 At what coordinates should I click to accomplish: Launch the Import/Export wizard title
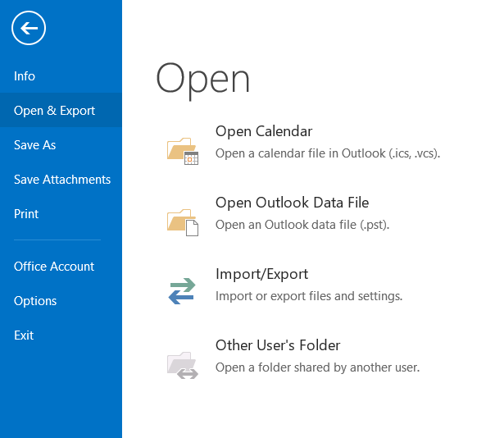point(262,274)
